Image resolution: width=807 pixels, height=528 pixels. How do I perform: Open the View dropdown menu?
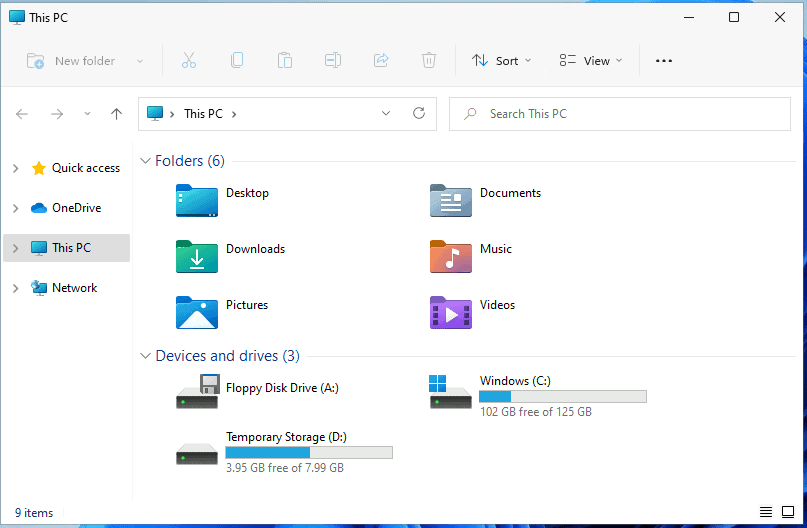[591, 61]
